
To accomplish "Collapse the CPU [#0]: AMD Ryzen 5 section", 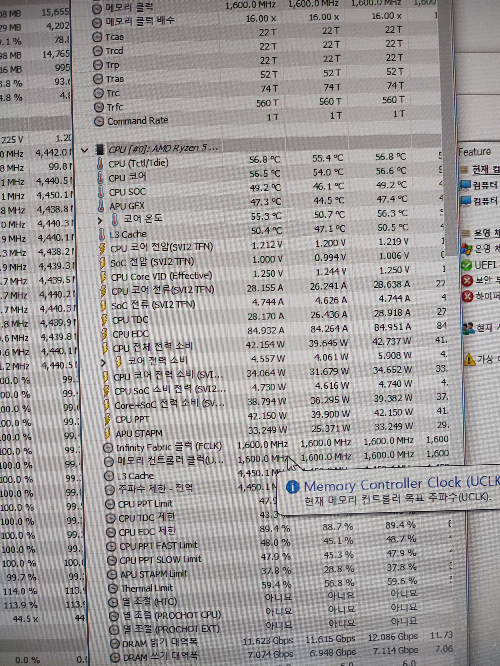I will click(x=84, y=150).
